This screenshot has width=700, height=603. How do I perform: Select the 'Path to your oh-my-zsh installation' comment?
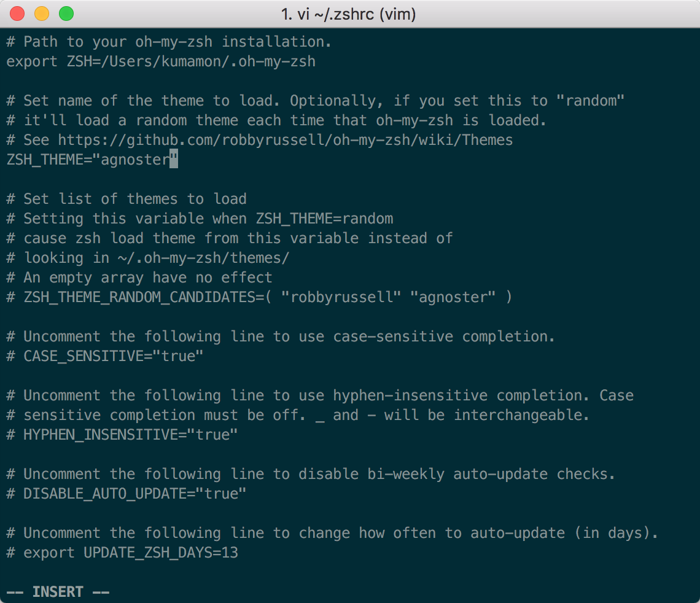pyautogui.click(x=169, y=41)
